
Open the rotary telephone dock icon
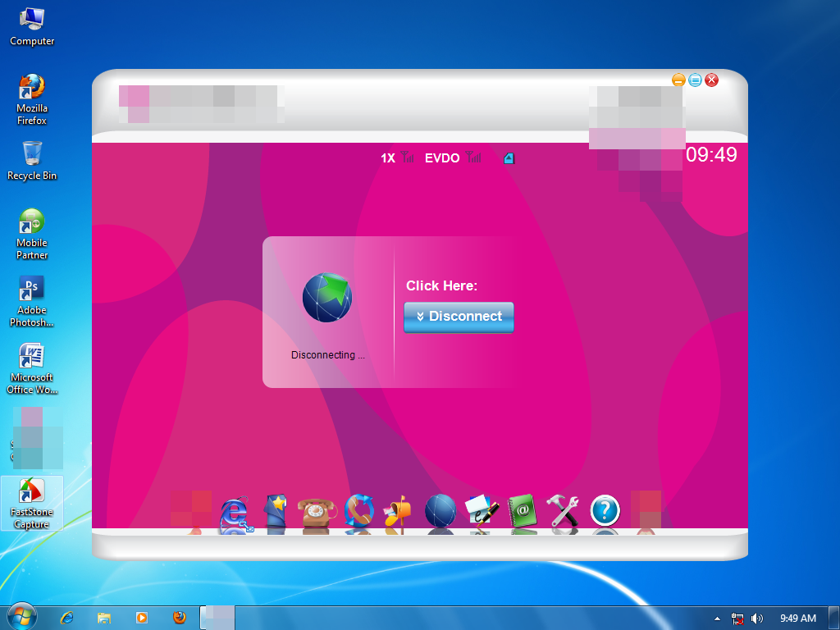[316, 514]
